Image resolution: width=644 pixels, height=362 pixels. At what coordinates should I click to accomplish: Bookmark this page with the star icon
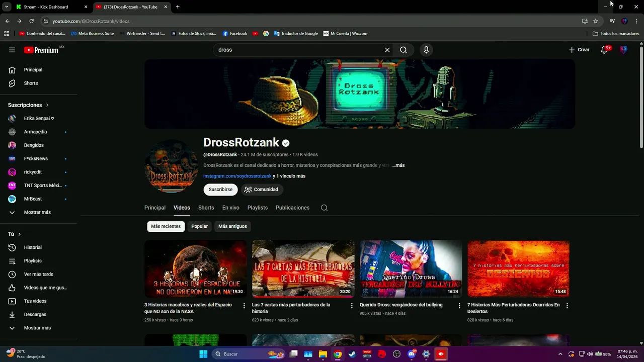pos(596,21)
